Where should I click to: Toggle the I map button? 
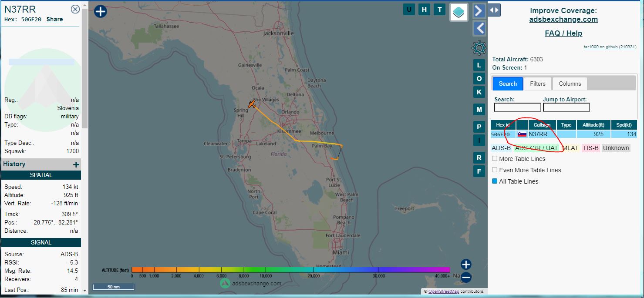coord(479,141)
